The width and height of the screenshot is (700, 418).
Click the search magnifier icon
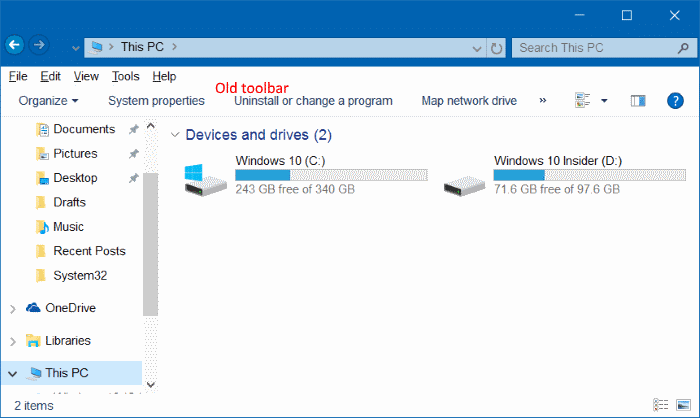(x=683, y=48)
